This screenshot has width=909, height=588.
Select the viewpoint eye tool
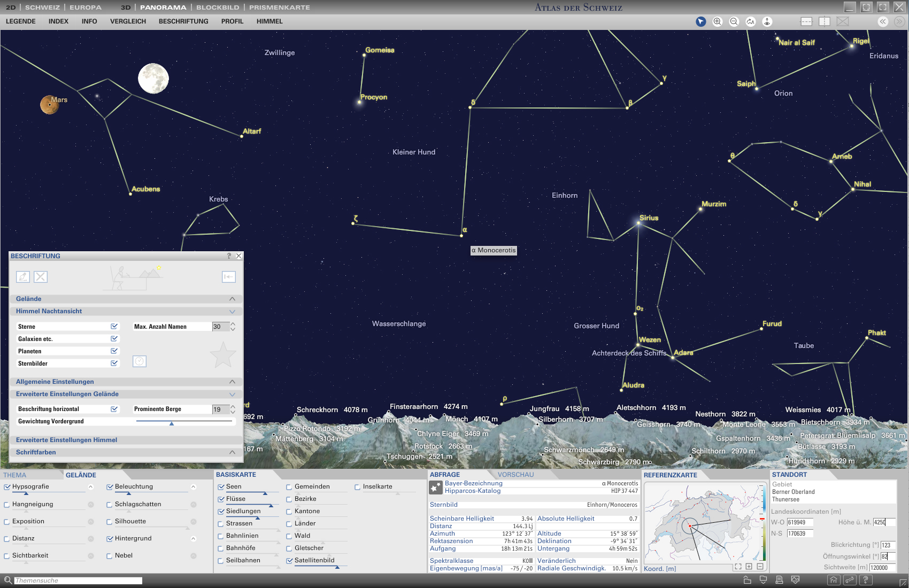coord(767,21)
